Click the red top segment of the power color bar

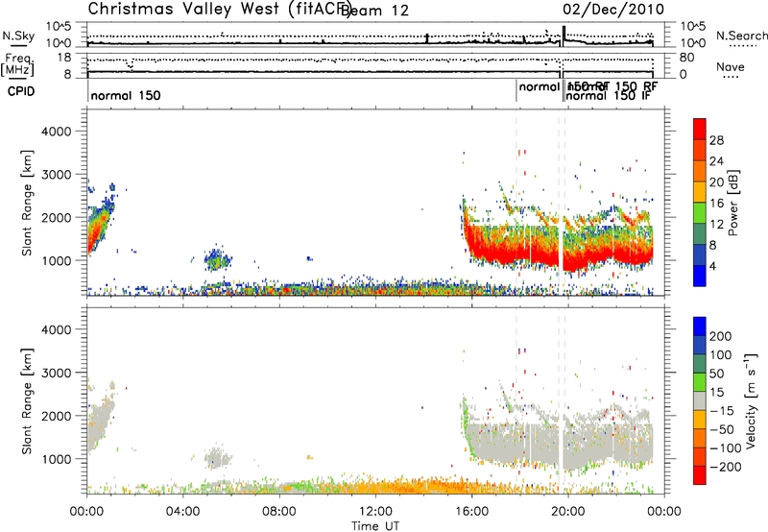tap(700, 129)
